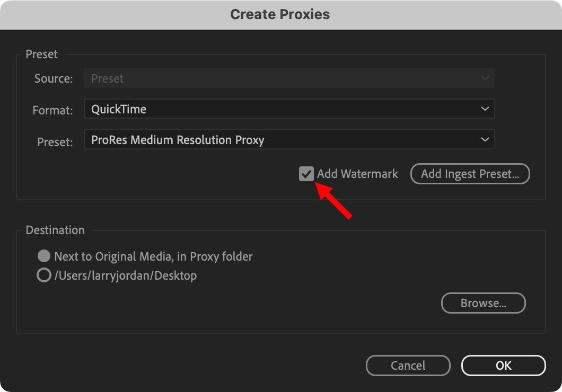Click the Create Proxies title bar
Image resolution: width=562 pixels, height=392 pixels.
coord(281,15)
